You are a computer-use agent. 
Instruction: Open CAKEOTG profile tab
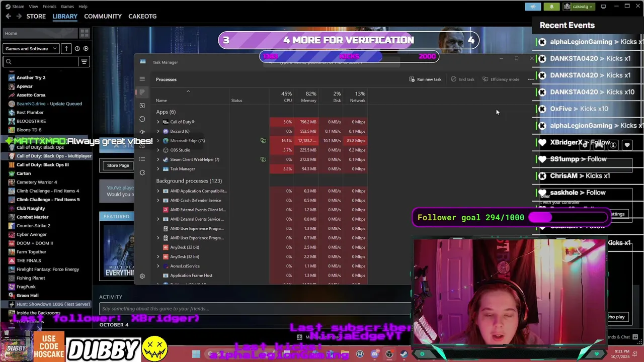[x=142, y=16]
